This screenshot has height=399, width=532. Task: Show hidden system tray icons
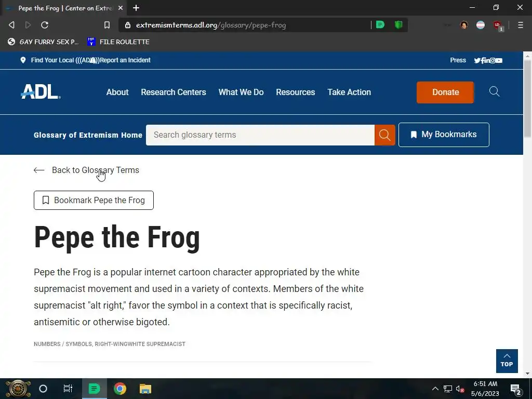coord(435,389)
